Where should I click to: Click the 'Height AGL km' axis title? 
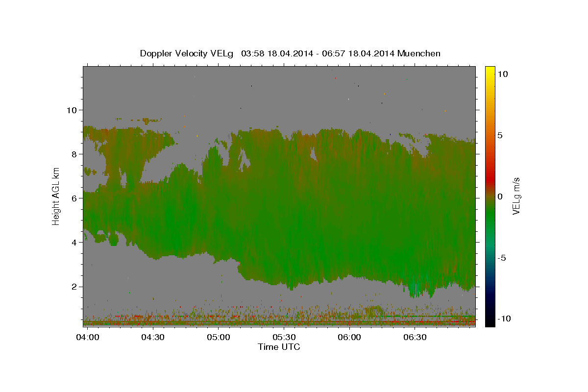point(56,196)
